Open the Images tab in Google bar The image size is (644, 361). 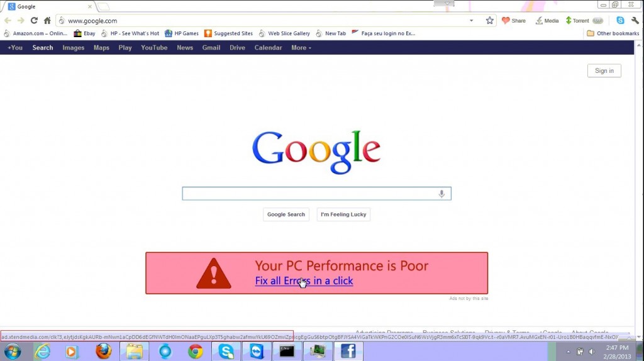[x=73, y=48]
